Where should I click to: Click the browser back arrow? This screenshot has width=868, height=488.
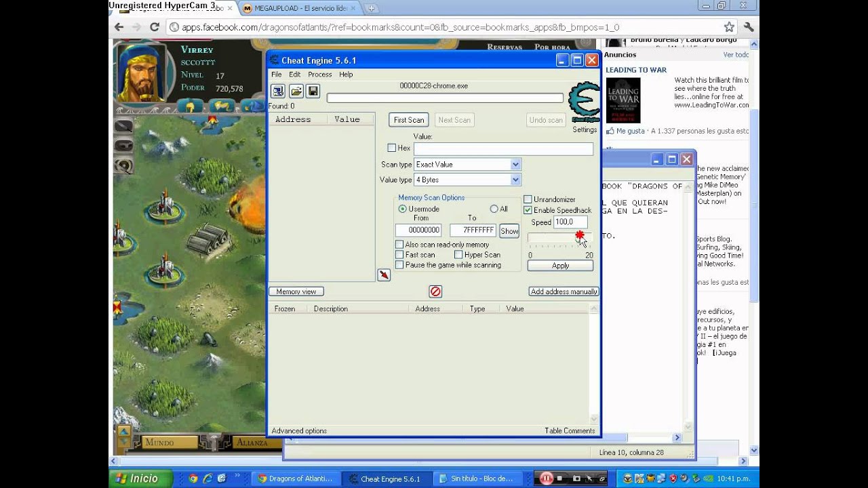119,27
